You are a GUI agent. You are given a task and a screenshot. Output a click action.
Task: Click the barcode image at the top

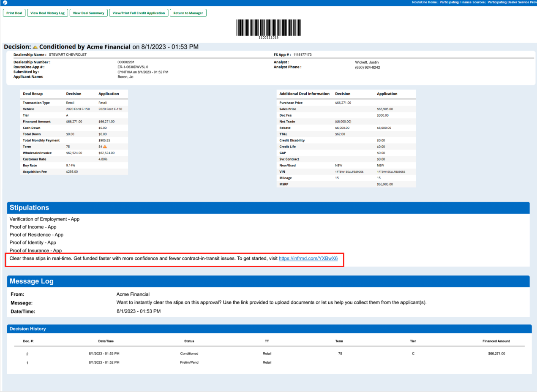coord(268,28)
